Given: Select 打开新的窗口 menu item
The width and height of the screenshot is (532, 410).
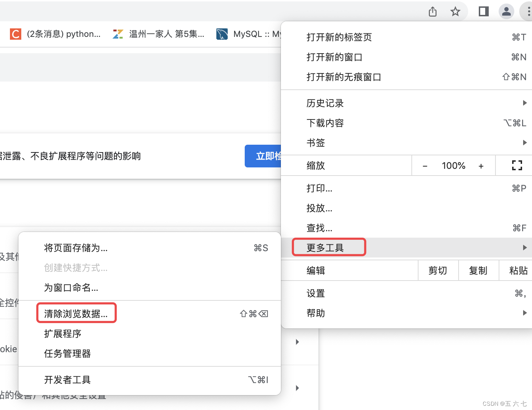Looking at the screenshot, I should pyautogui.click(x=406, y=57).
